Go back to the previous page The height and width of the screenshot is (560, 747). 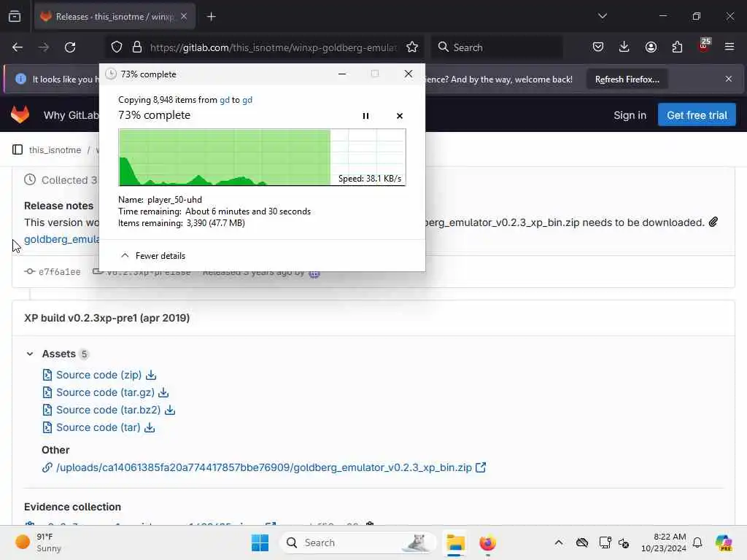click(18, 47)
